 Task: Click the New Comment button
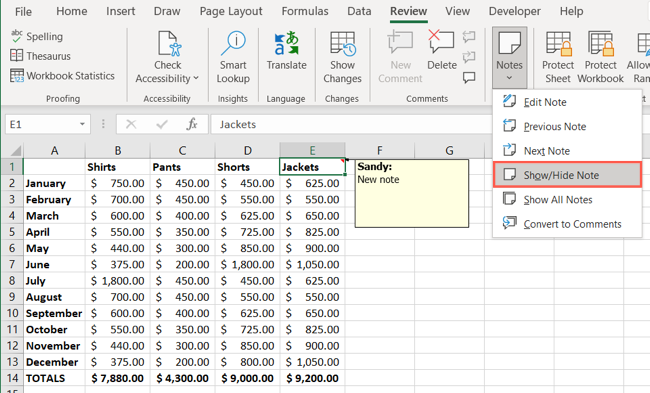[400, 57]
